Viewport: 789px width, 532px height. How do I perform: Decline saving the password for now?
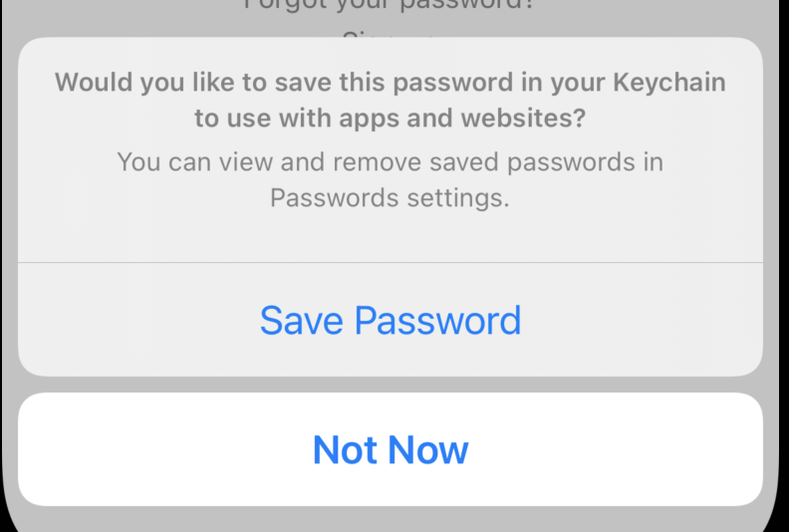(x=391, y=449)
